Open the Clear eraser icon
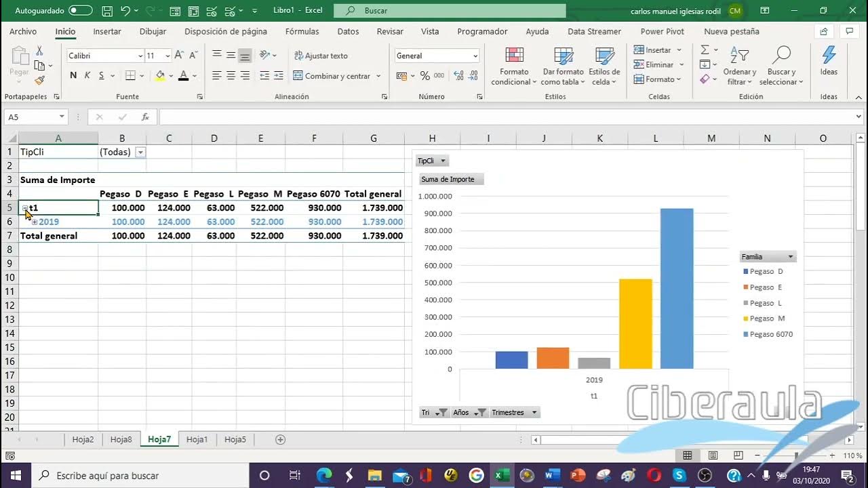Image resolution: width=868 pixels, height=488 pixels. coord(705,79)
